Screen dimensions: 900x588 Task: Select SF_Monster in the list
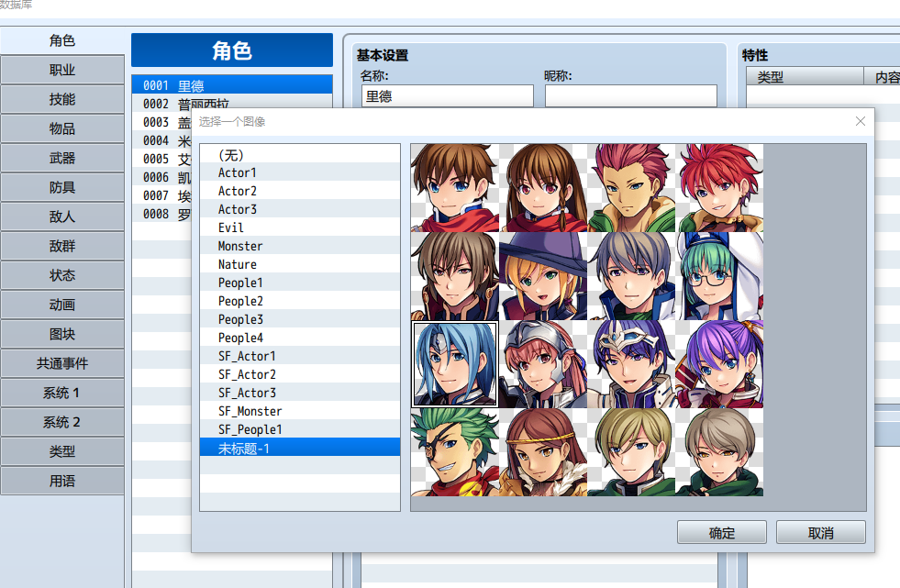tap(300, 411)
